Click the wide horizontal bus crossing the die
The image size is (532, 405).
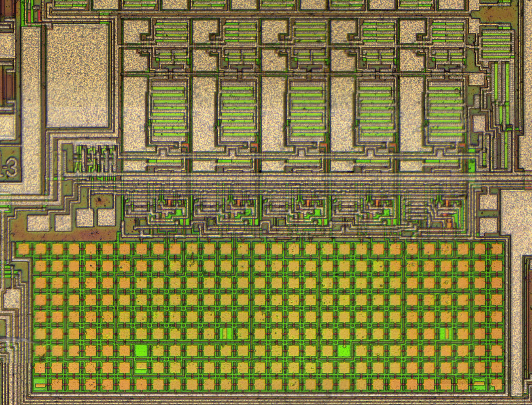(283, 179)
